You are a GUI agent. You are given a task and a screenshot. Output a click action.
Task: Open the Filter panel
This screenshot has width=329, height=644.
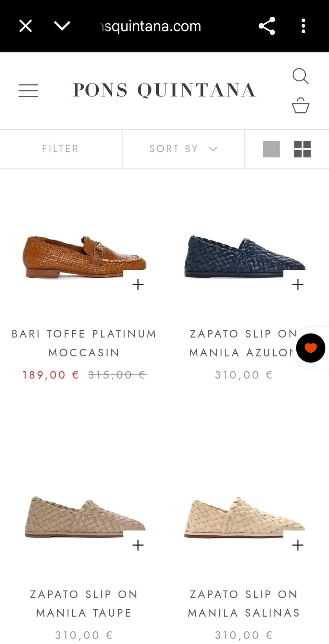point(61,149)
